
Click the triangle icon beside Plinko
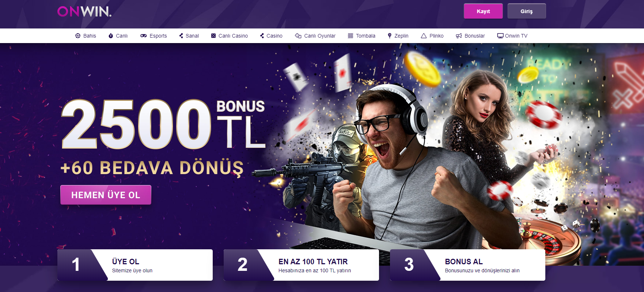pos(424,36)
